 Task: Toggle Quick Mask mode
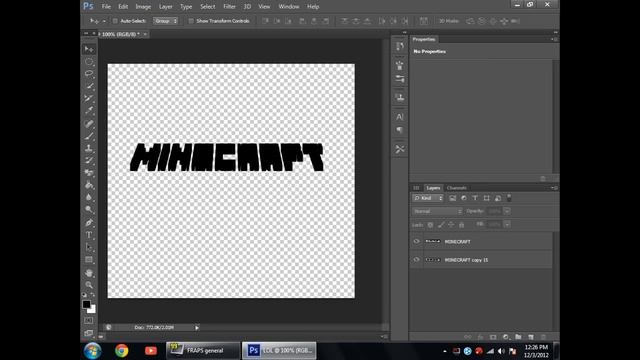coord(89,320)
